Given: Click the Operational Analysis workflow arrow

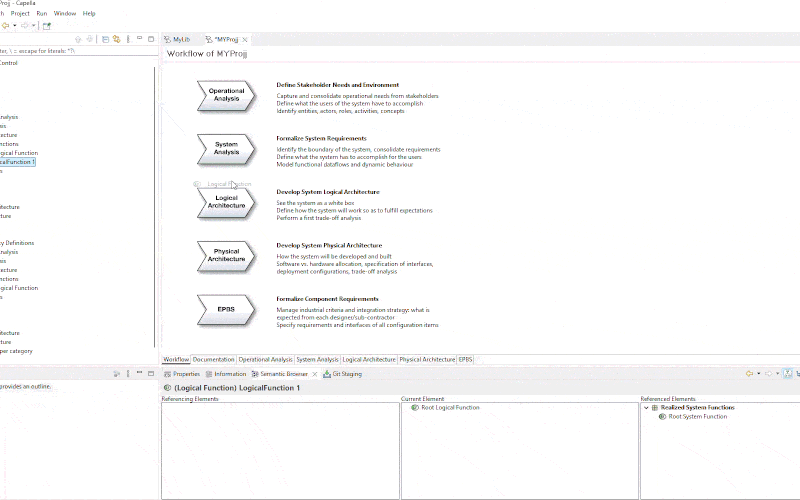Looking at the screenshot, I should [x=226, y=95].
